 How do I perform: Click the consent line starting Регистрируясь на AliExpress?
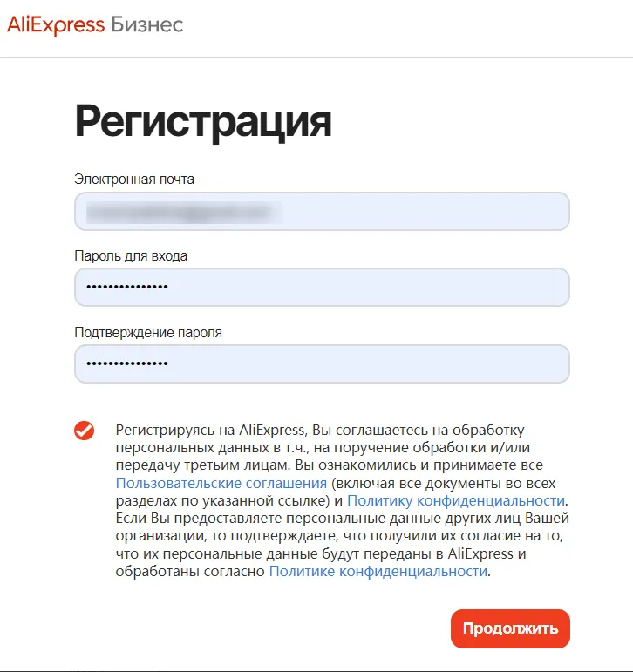tap(320, 430)
